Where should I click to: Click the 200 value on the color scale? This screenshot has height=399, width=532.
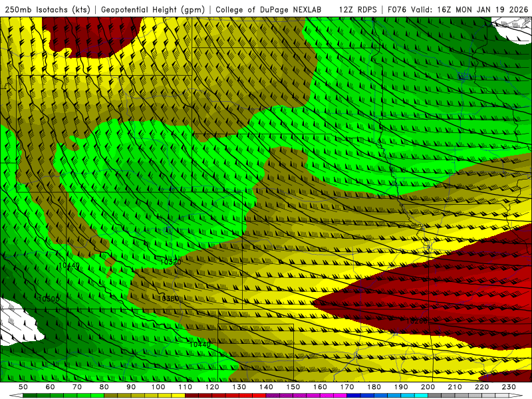(428, 387)
